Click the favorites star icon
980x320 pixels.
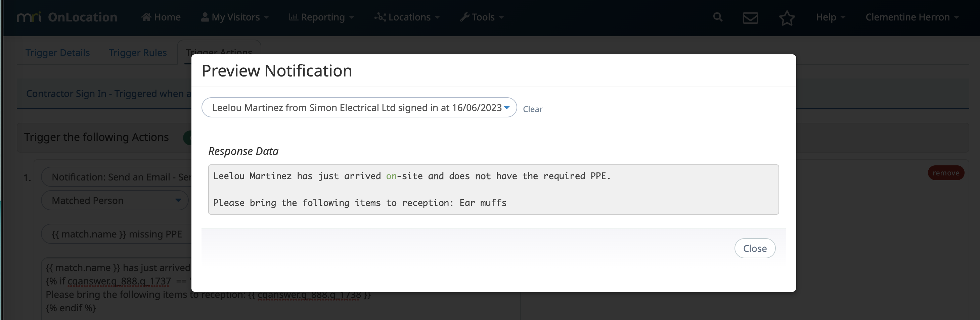[x=787, y=17]
